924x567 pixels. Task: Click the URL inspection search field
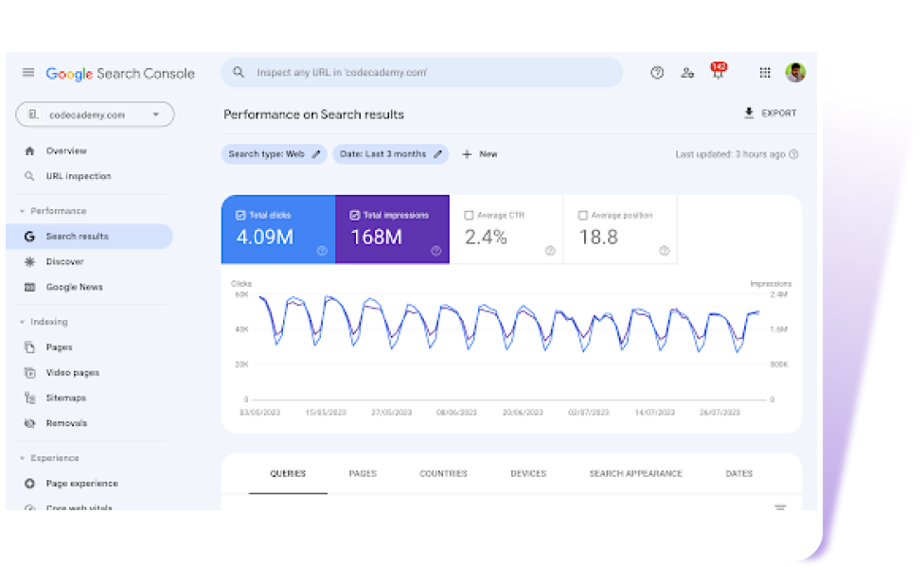click(x=421, y=73)
